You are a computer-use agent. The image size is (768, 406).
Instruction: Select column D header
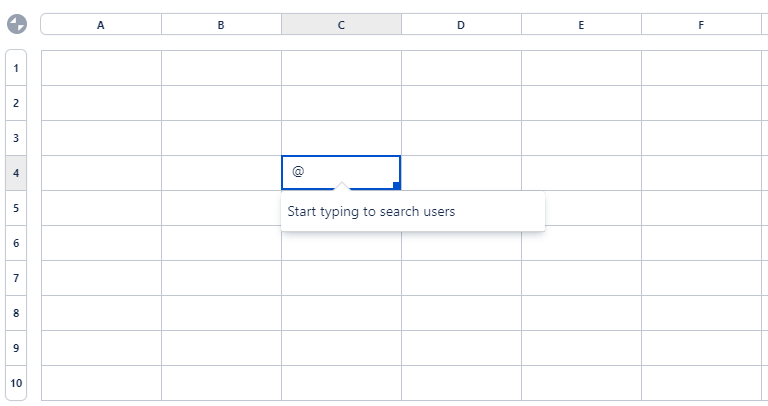(x=461, y=25)
